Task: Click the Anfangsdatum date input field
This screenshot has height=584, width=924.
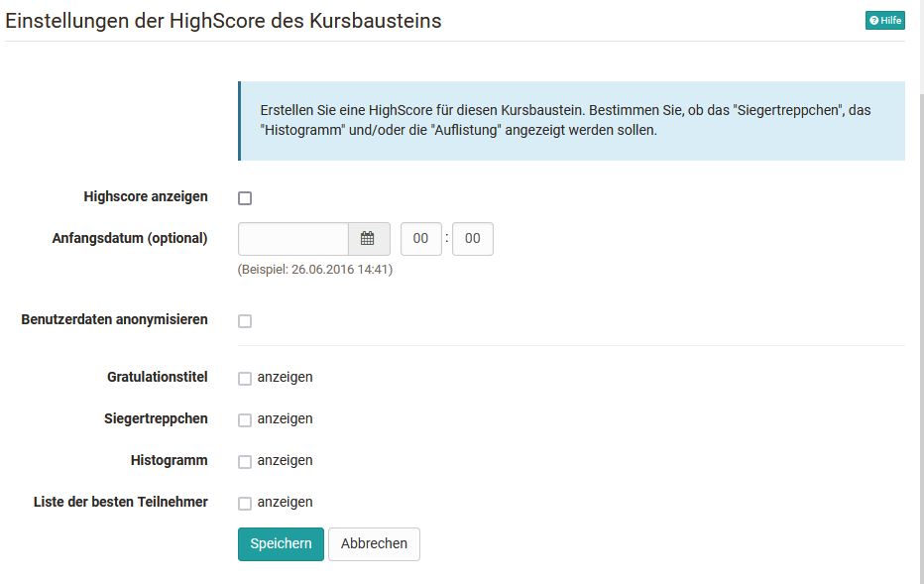Action: (x=292, y=238)
